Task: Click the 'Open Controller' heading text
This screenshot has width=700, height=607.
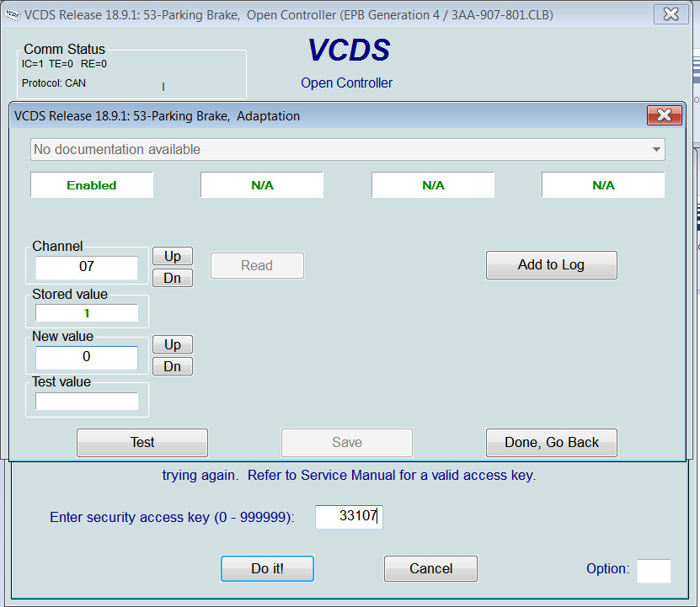Action: [x=346, y=83]
